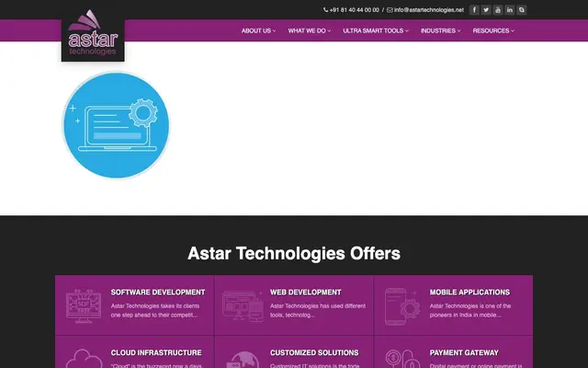Open the Facebook social icon
The width and height of the screenshot is (588, 368).
[474, 10]
